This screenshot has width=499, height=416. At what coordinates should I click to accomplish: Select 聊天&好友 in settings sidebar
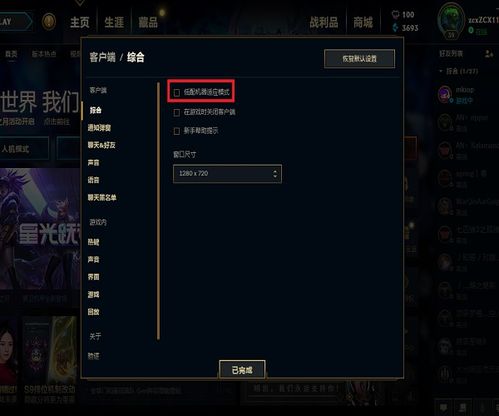(x=101, y=145)
